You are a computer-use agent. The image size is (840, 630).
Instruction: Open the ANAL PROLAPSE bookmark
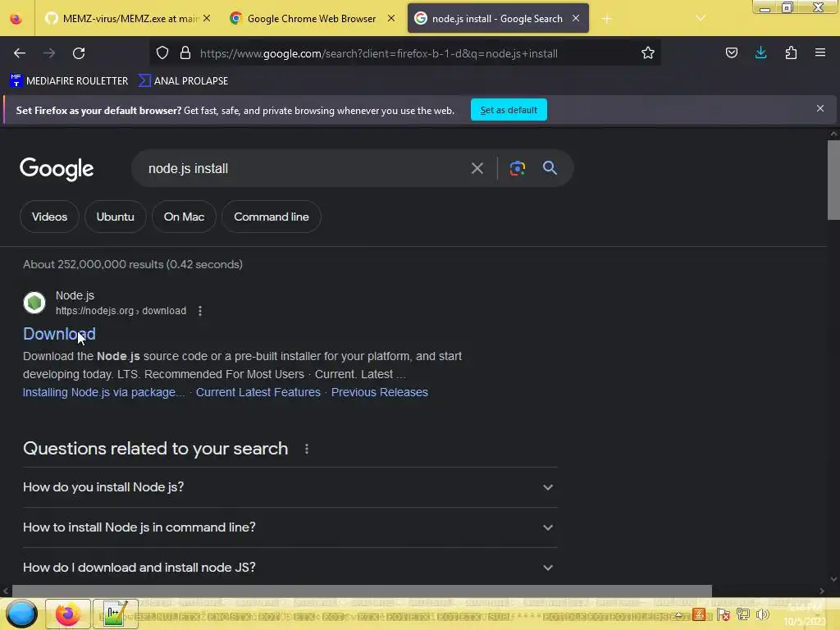click(183, 81)
